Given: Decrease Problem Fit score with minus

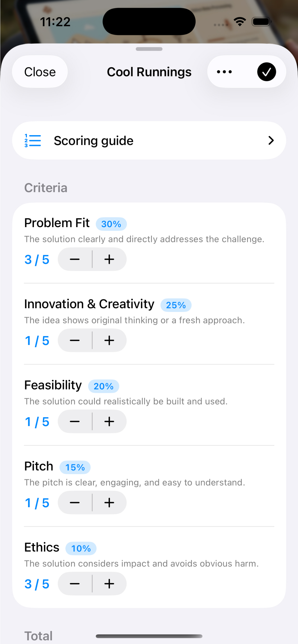Looking at the screenshot, I should pyautogui.click(x=75, y=259).
